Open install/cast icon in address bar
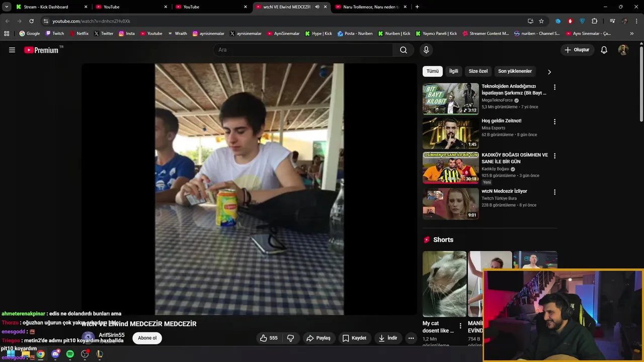Viewport: 644px width, 362px height. [530, 21]
